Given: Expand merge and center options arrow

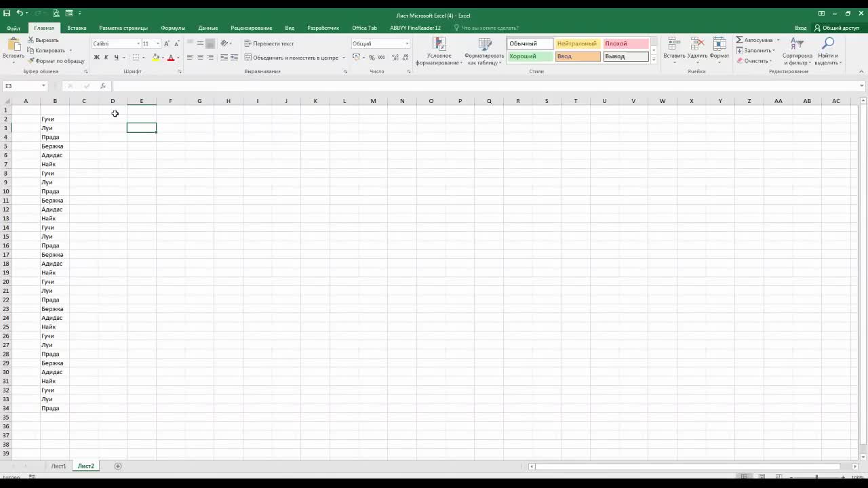Looking at the screenshot, I should tap(344, 58).
